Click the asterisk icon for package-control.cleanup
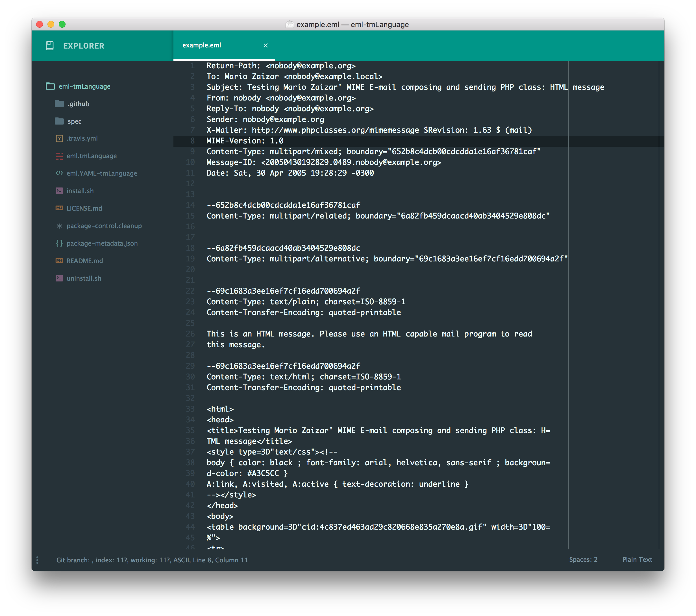Viewport: 696px width, 616px height. [60, 226]
